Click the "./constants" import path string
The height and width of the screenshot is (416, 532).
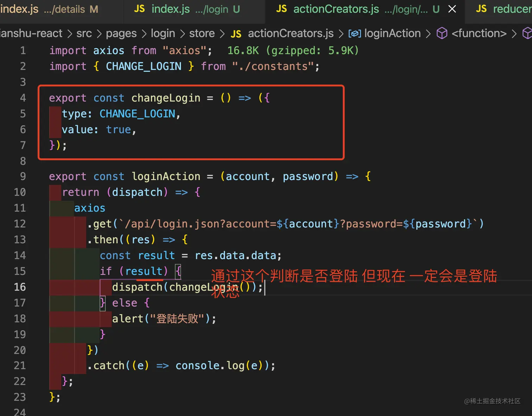coord(273,67)
